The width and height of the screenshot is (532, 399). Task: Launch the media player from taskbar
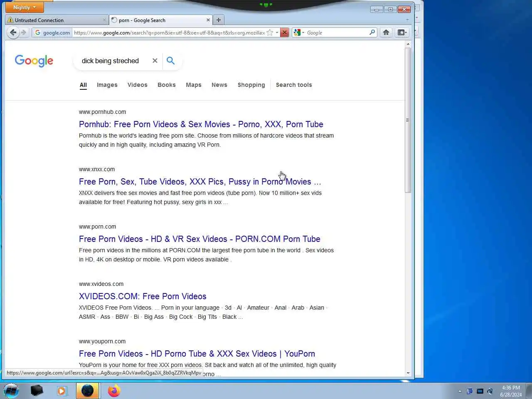coord(62,391)
